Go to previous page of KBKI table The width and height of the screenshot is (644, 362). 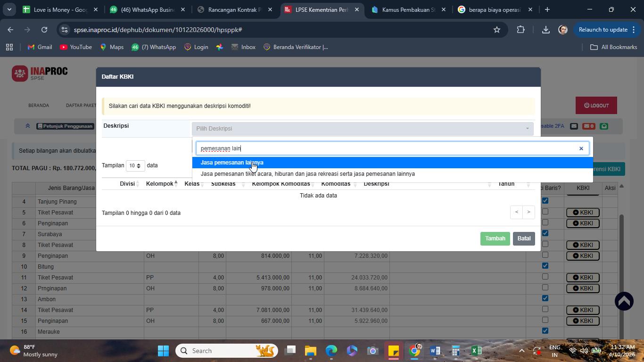coord(516,212)
